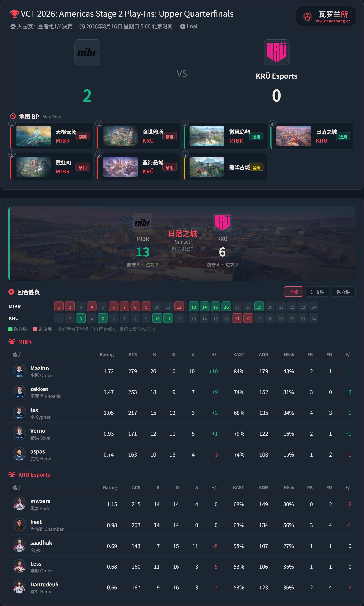This screenshot has height=606, width=364.
Task: Switch to the 进攻胜 round filter
Action: (x=317, y=292)
